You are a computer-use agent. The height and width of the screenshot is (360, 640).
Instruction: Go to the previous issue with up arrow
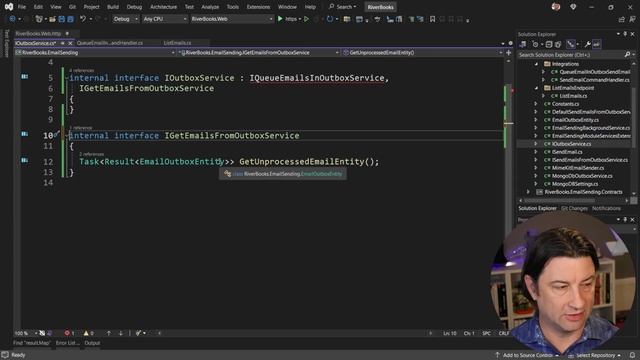click(x=109, y=333)
